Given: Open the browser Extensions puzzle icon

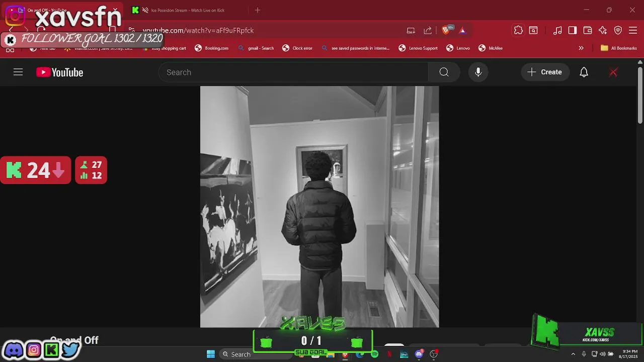Looking at the screenshot, I should [x=518, y=31].
